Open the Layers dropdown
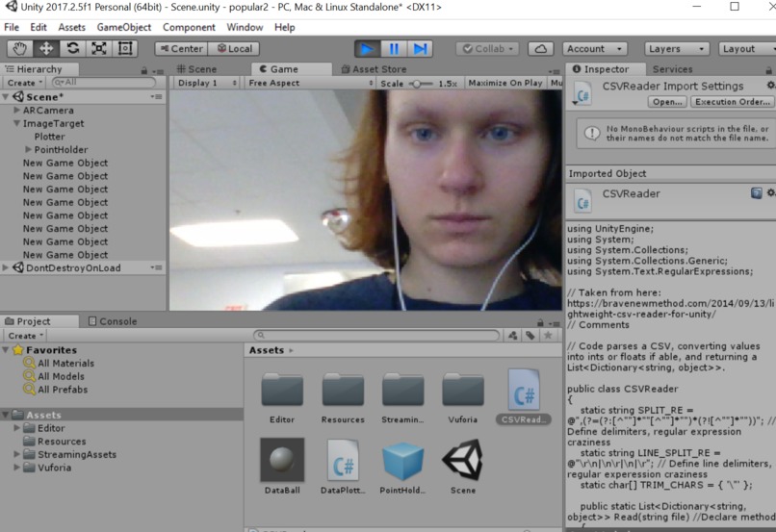The image size is (776, 532). [677, 48]
